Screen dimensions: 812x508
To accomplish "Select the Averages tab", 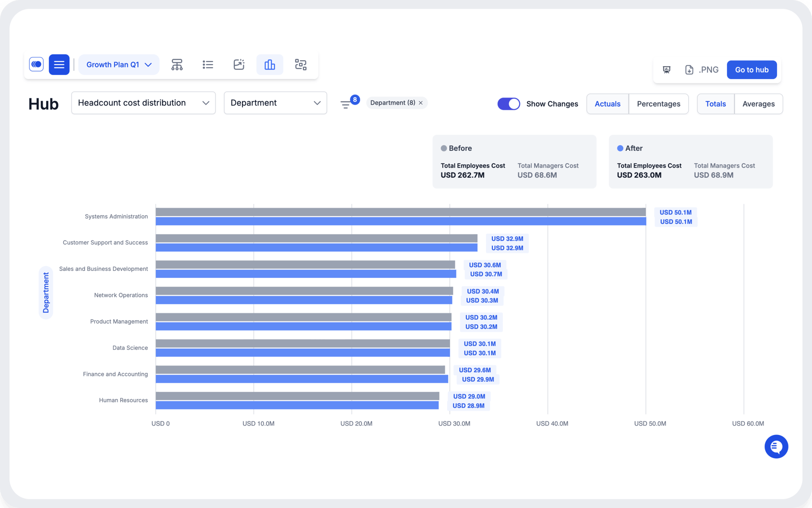I will point(758,104).
